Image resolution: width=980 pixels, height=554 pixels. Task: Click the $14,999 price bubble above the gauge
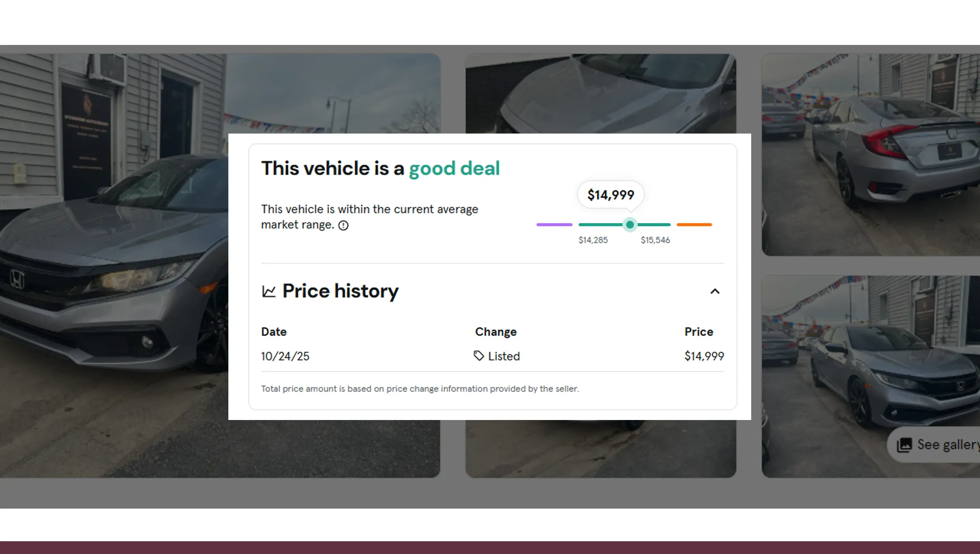610,194
